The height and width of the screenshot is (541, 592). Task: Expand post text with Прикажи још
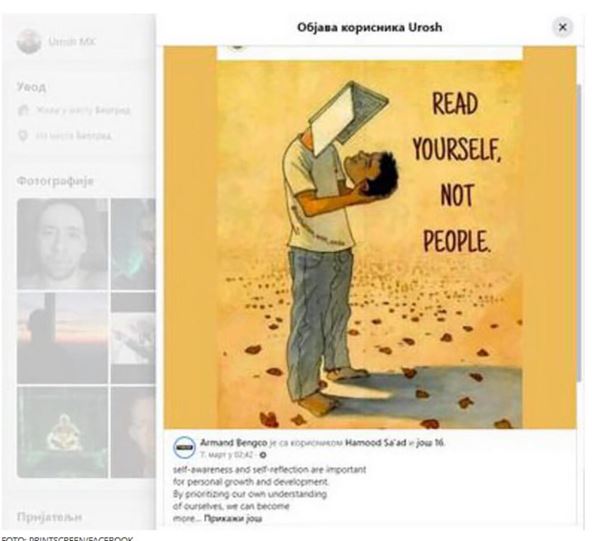click(233, 518)
